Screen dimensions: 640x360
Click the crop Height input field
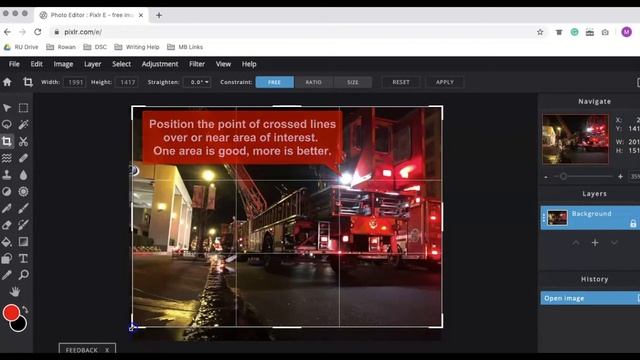click(127, 82)
